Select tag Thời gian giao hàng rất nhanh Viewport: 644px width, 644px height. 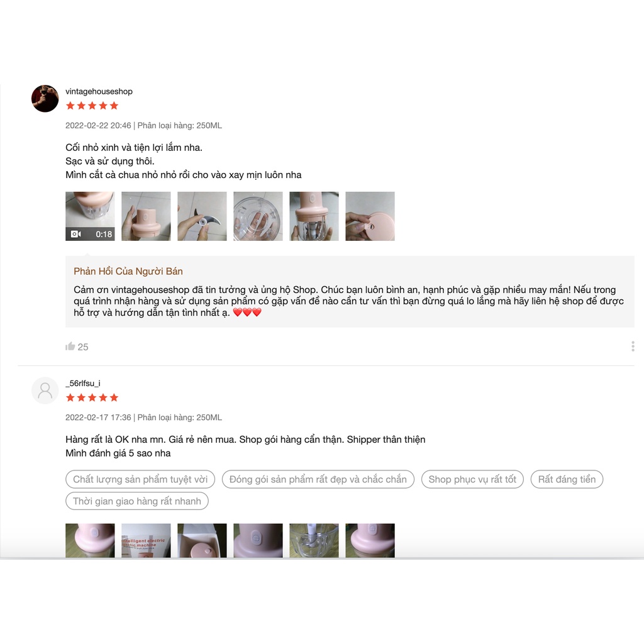tap(136, 501)
